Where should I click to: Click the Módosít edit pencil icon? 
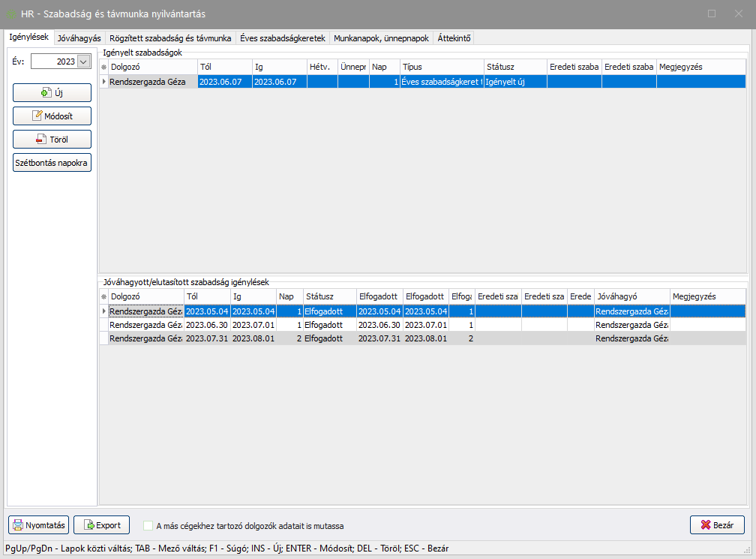(37, 116)
